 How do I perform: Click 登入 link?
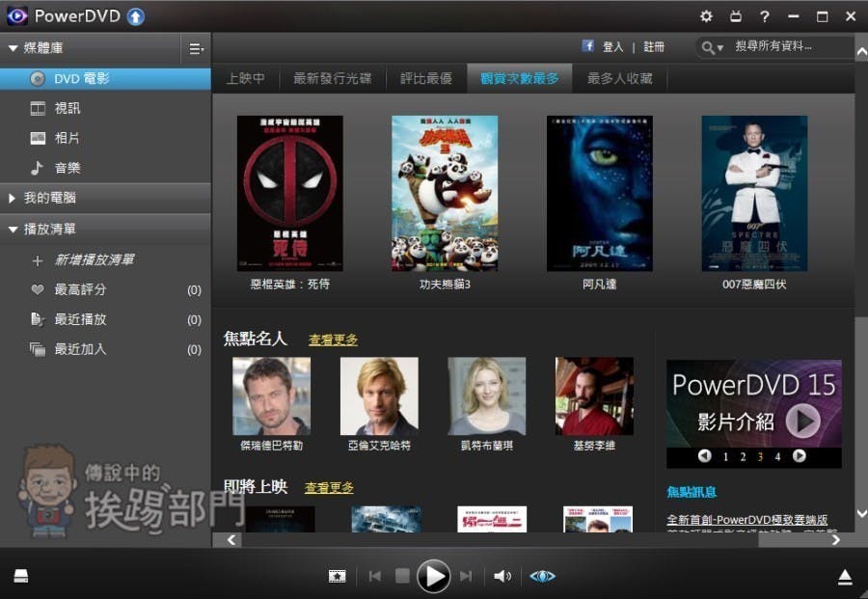click(x=612, y=47)
